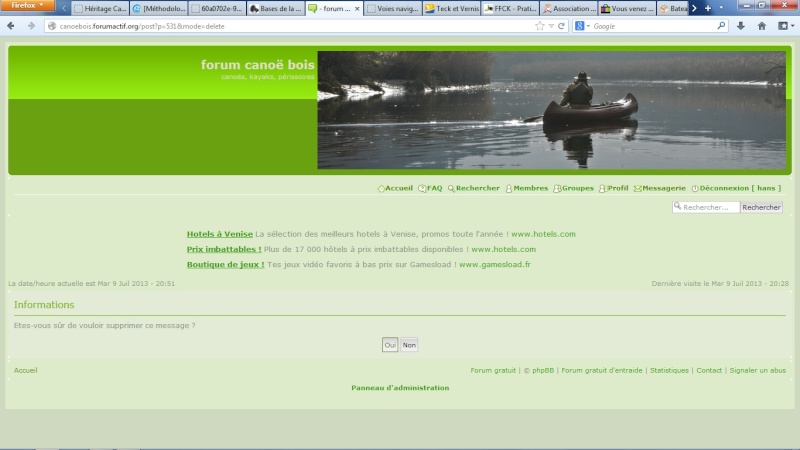Click the forum Rechercher... text field

[706, 207]
